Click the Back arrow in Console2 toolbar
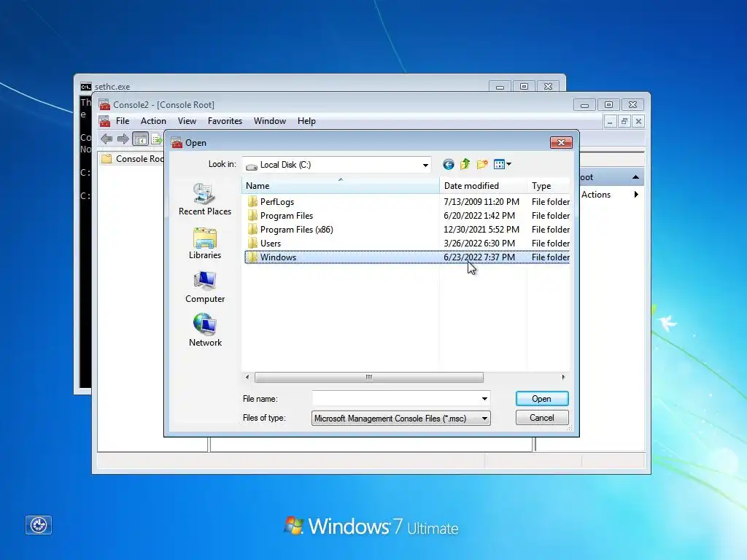The width and height of the screenshot is (747, 560). point(107,139)
